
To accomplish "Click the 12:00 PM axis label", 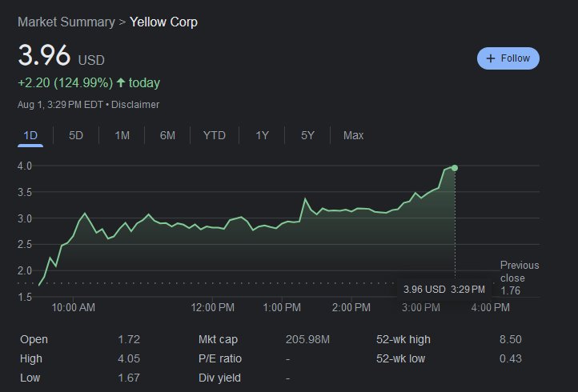I will (x=212, y=307).
